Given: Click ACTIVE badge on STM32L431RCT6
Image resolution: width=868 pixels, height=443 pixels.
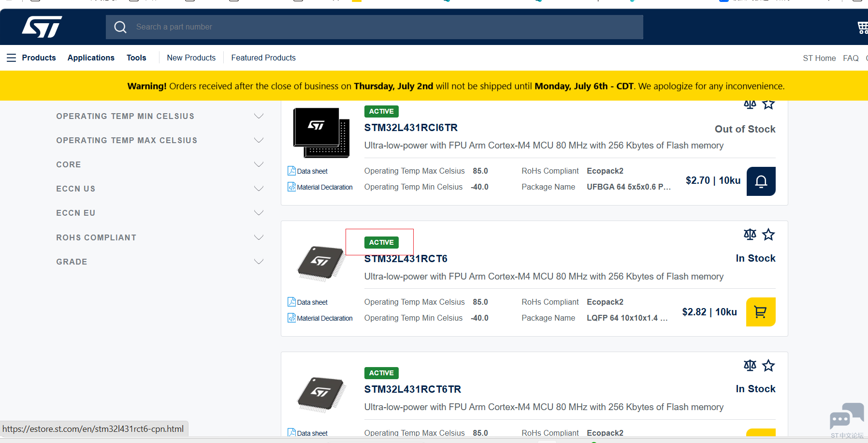Looking at the screenshot, I should pyautogui.click(x=381, y=242).
